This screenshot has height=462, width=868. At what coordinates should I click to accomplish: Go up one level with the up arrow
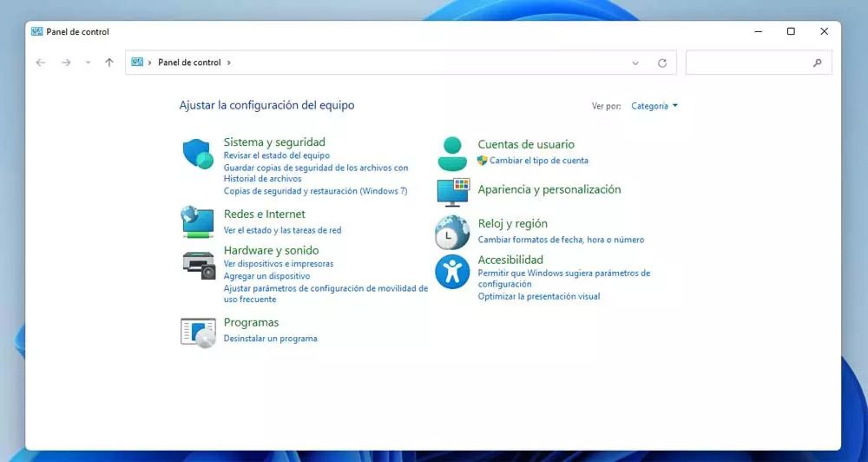point(109,63)
